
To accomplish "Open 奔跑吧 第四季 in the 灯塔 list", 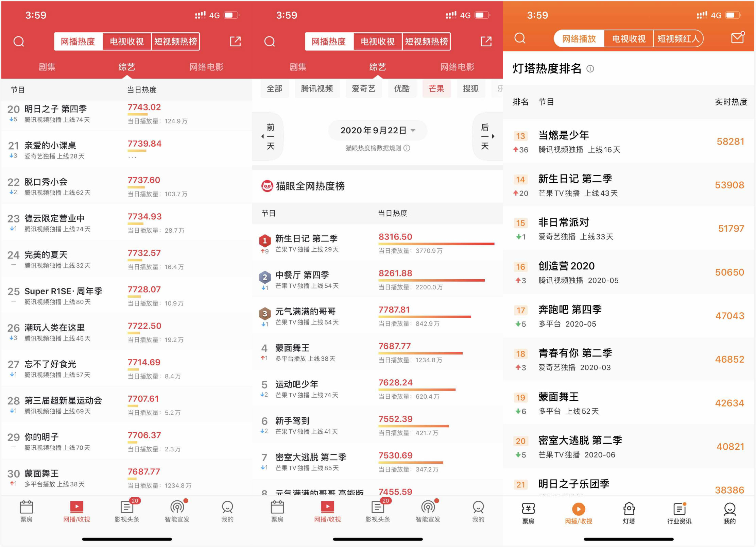I will coord(629,316).
